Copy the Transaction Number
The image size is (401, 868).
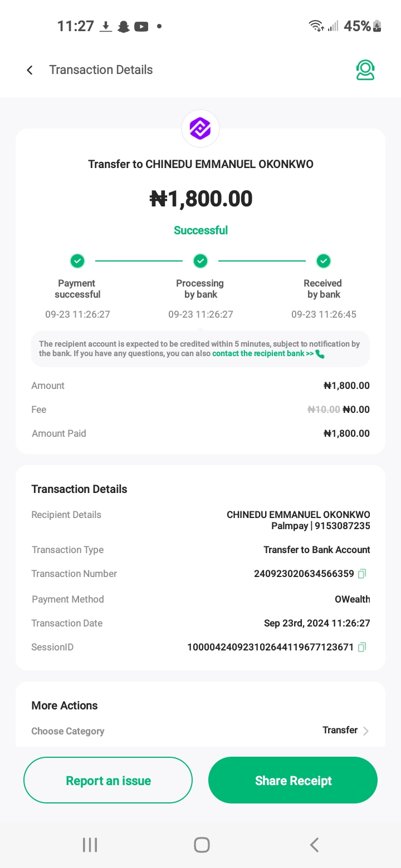[x=362, y=574]
